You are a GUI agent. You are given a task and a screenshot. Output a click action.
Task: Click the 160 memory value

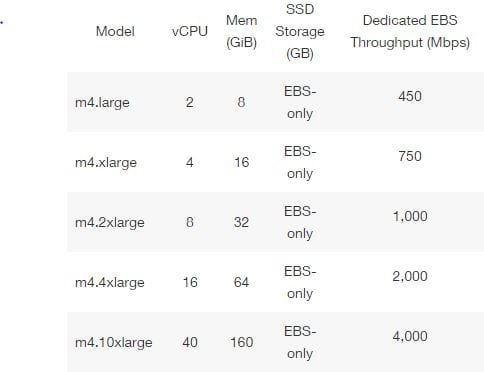click(242, 342)
